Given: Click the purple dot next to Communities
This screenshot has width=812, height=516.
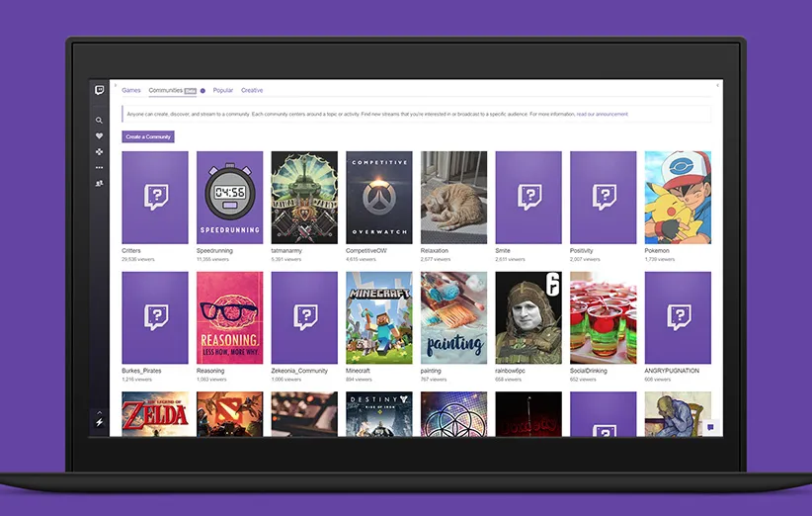Looking at the screenshot, I should 203,91.
